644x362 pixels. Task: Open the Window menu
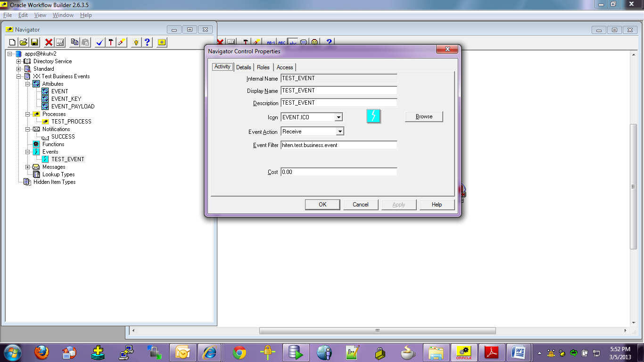[x=63, y=15]
